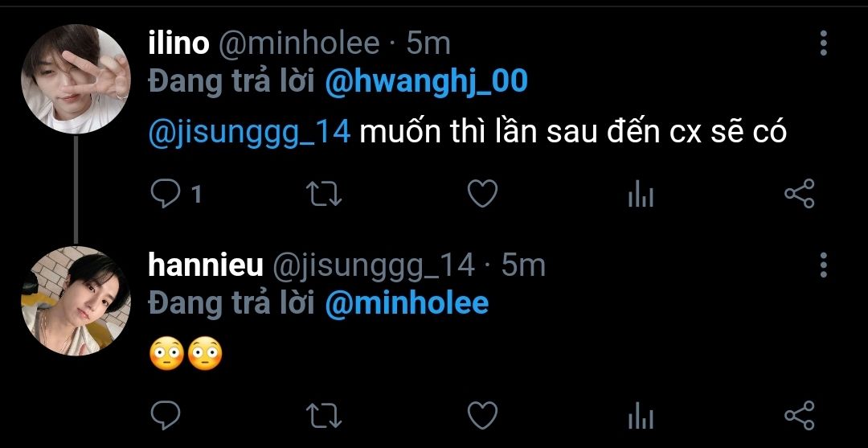The width and height of the screenshot is (868, 448).
Task: Open hannieu's display name
Action: pos(206,265)
